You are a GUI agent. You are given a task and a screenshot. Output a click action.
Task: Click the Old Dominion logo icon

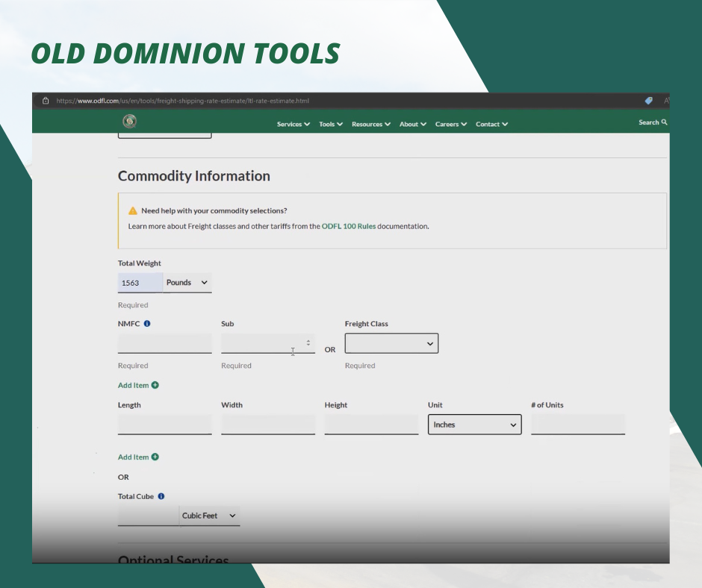(129, 121)
